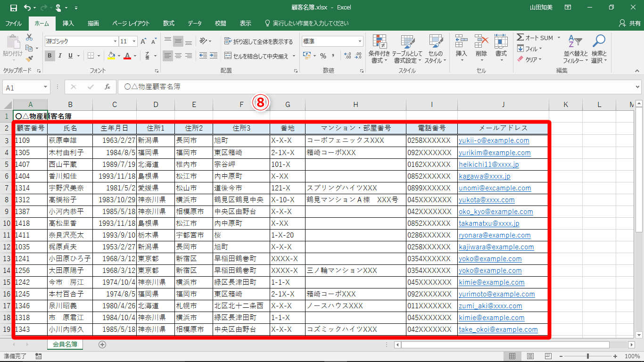Screen dimensions: 644x362
Task: Click the Undo arrow icon
Action: [x=27, y=8]
